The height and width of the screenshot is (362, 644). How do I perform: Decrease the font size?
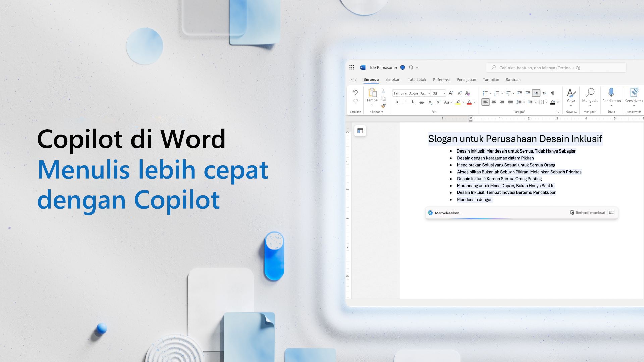pos(460,93)
